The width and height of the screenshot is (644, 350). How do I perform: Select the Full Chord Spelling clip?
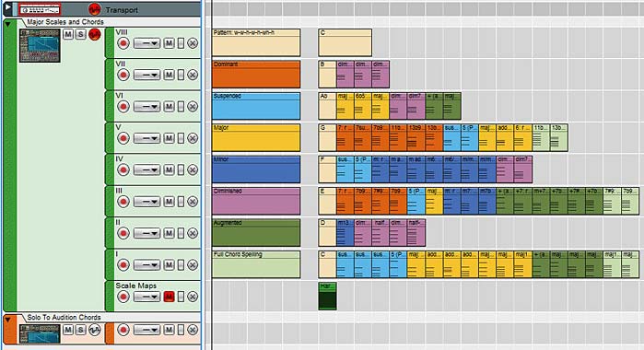click(x=256, y=264)
